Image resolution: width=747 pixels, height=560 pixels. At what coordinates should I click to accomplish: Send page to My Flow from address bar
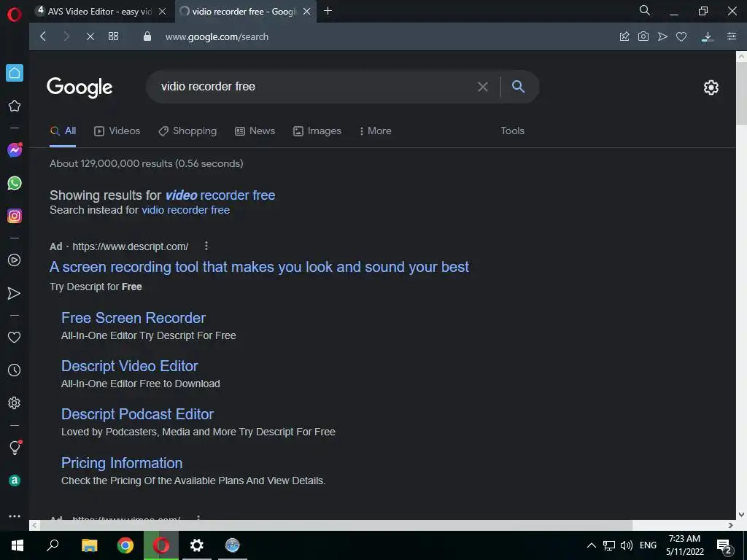click(x=662, y=36)
